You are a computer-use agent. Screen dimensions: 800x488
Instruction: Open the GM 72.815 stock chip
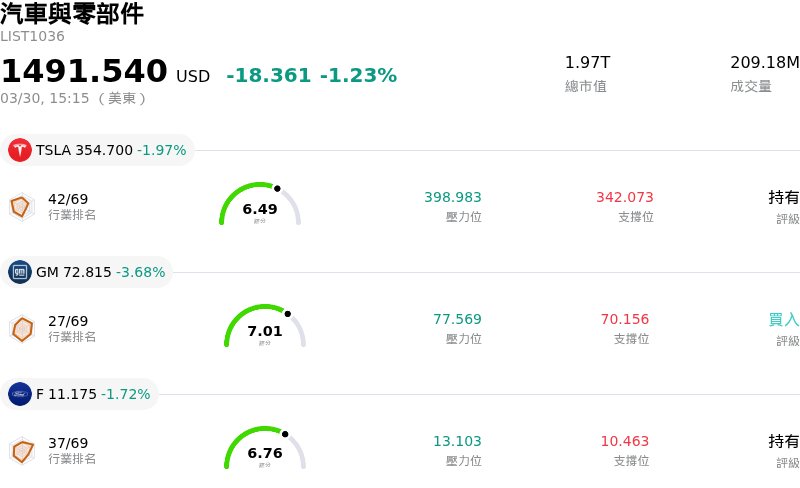coord(87,272)
